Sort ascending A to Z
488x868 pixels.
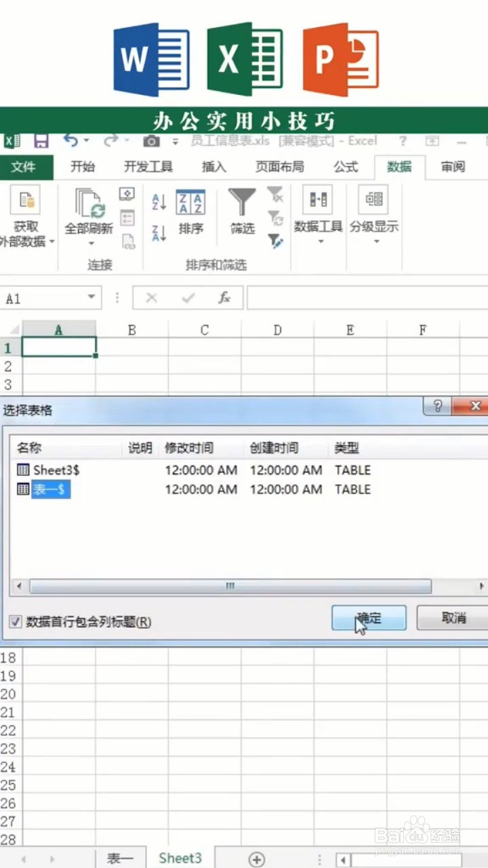pyautogui.click(x=159, y=201)
